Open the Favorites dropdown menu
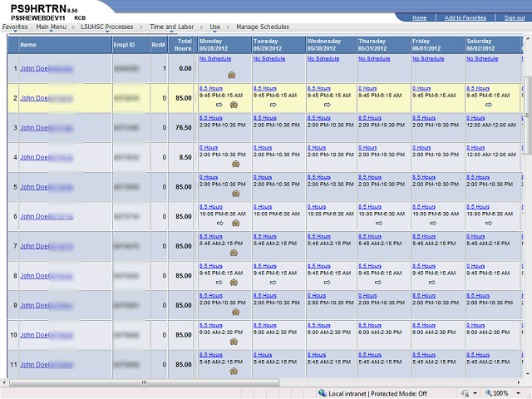The image size is (532, 399). coord(15,27)
